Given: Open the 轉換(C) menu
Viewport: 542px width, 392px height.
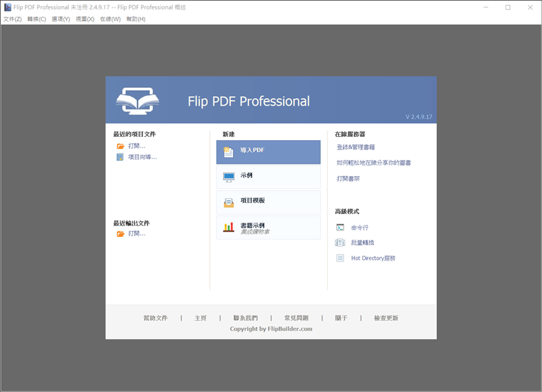Looking at the screenshot, I should pos(37,19).
